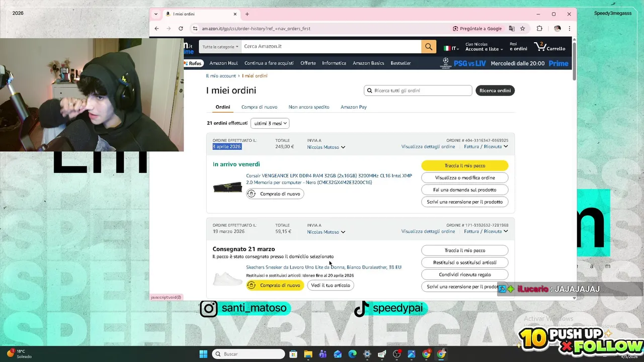Expand Nicolas Matoso for 3 aprile order
Image resolution: width=644 pixels, height=362 pixels.
click(x=326, y=147)
